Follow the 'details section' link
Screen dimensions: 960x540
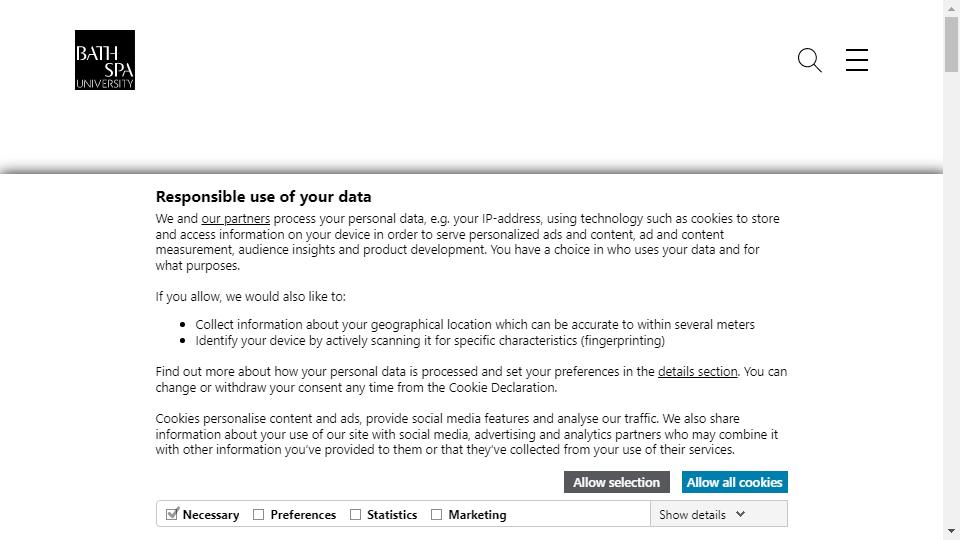697,372
